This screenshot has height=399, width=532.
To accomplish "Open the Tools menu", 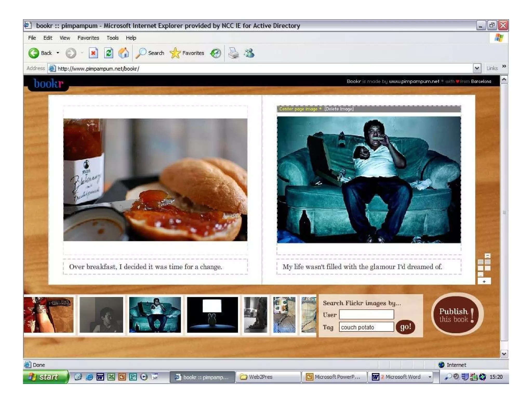I will pyautogui.click(x=112, y=38).
